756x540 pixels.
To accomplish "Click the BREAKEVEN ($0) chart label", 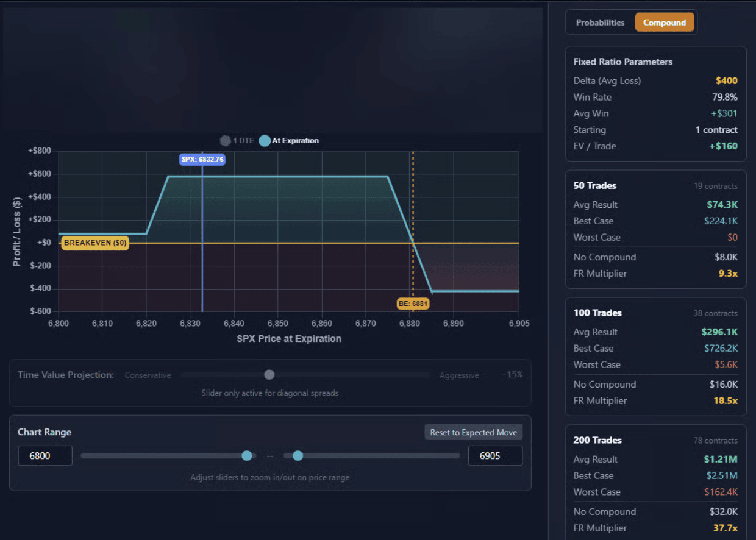I will coord(94,243).
